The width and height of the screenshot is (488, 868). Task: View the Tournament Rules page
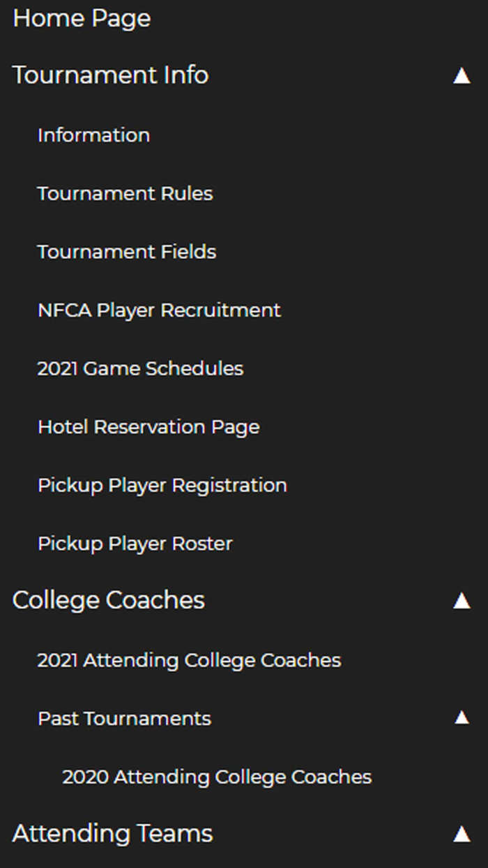tap(125, 193)
